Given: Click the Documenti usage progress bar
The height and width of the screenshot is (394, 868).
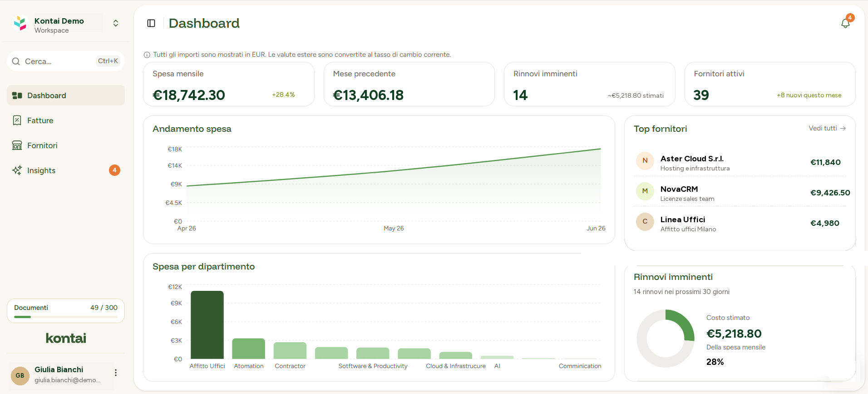Looking at the screenshot, I should click(66, 317).
